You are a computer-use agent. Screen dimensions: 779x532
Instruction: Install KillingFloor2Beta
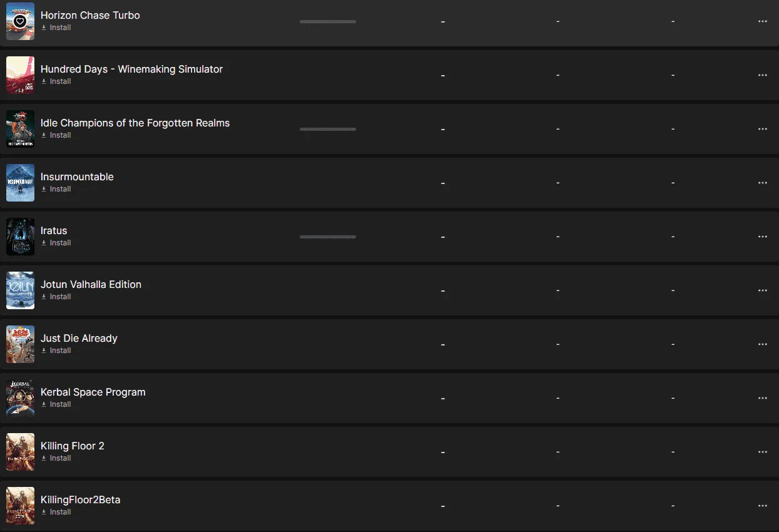(56, 512)
